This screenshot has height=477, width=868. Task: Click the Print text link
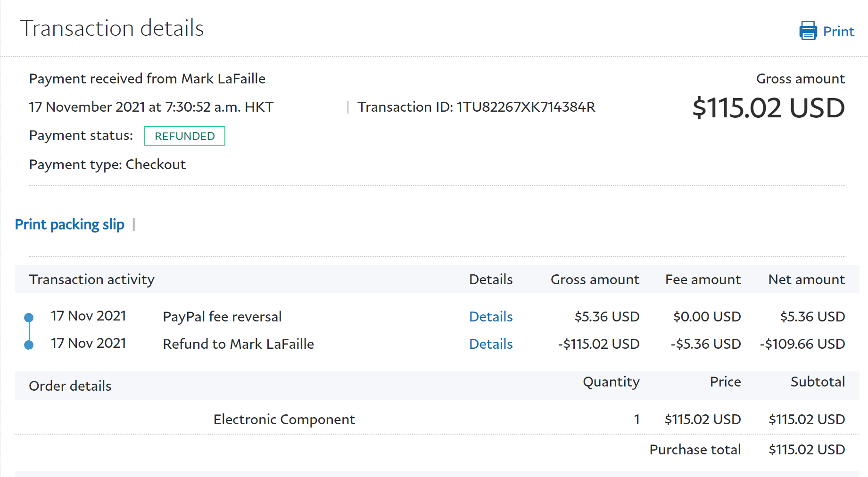click(838, 32)
